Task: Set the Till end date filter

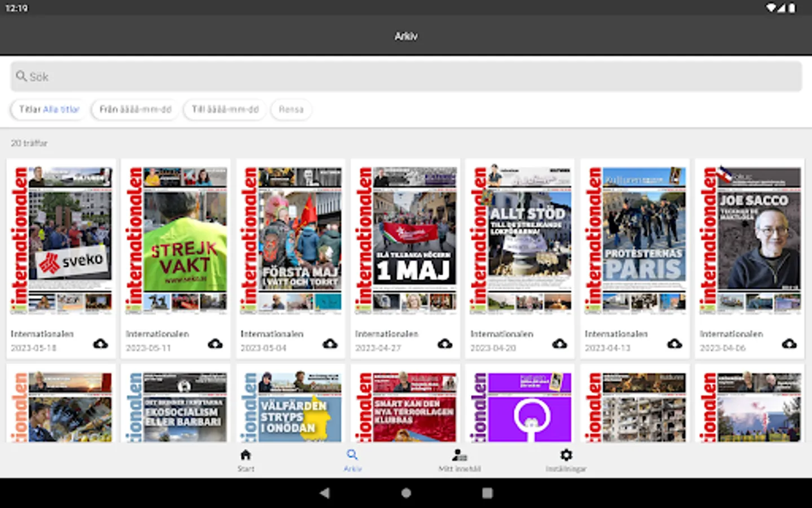Action: click(225, 110)
